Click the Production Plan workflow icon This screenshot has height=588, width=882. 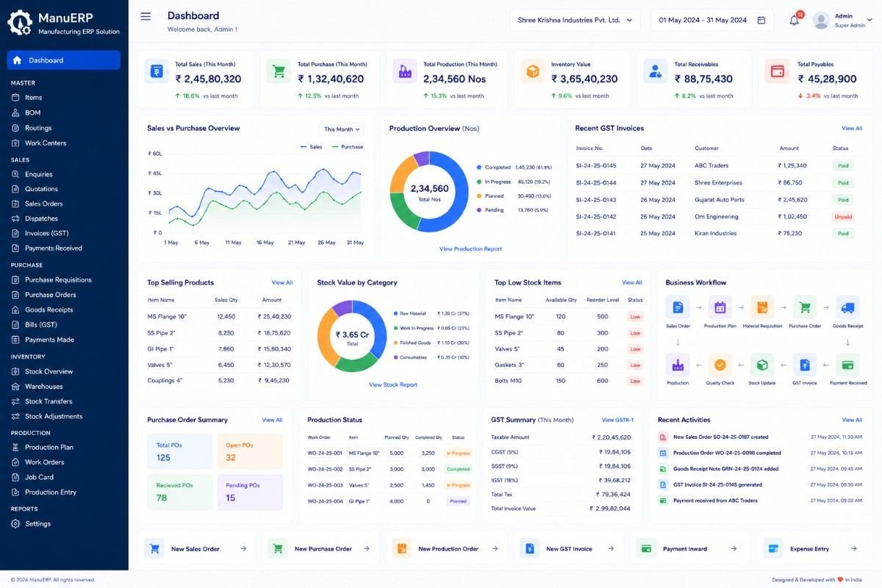pos(720,307)
